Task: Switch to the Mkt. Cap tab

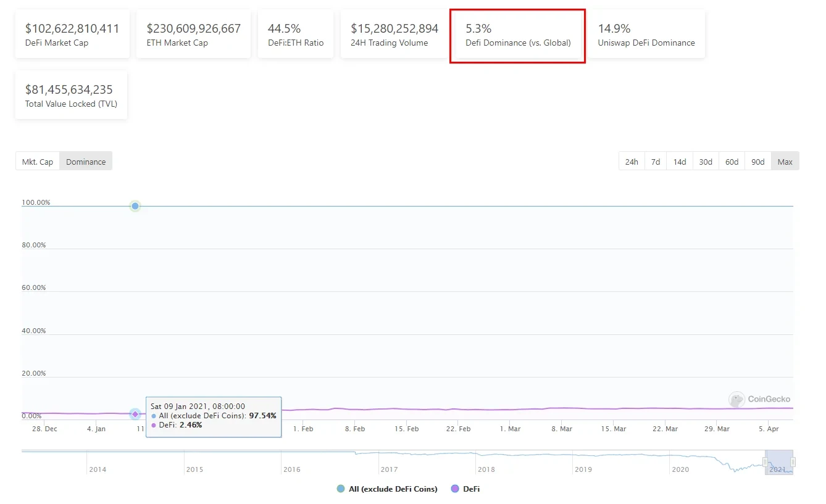Action: [x=38, y=162]
